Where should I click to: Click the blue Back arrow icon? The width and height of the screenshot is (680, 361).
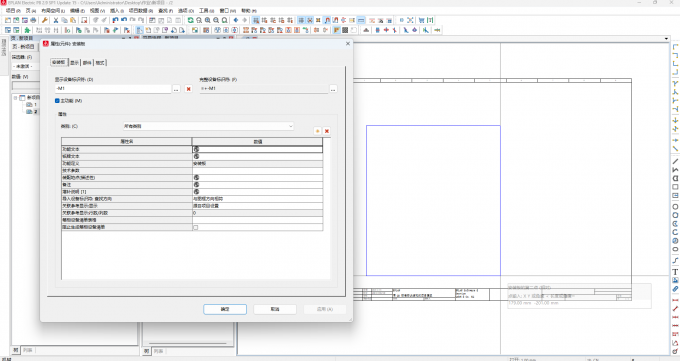[x=235, y=20]
